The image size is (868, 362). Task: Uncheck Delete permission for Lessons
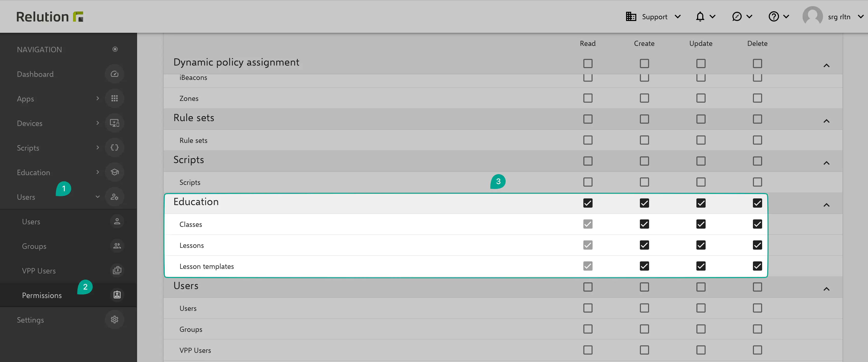[x=757, y=245]
